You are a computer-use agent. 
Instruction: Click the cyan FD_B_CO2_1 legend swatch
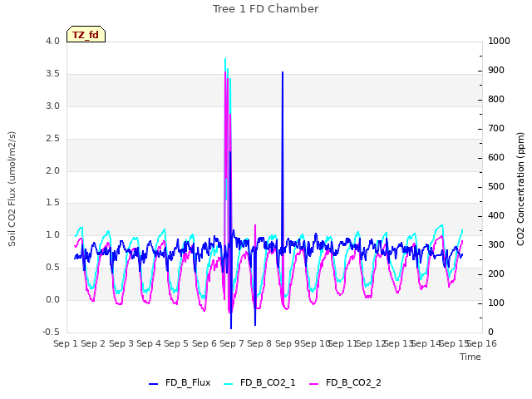tap(229, 384)
